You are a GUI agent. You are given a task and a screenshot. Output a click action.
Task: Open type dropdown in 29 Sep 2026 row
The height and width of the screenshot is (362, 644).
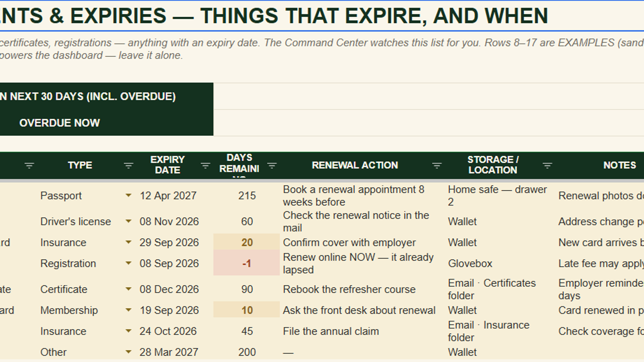(128, 242)
